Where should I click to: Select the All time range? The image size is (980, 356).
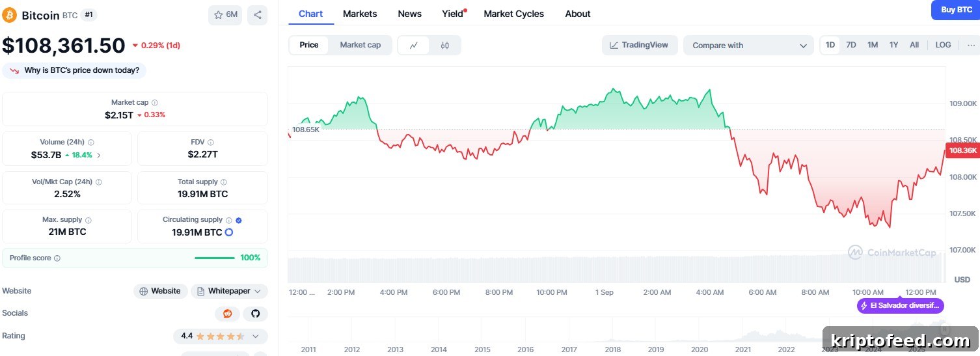coord(914,45)
